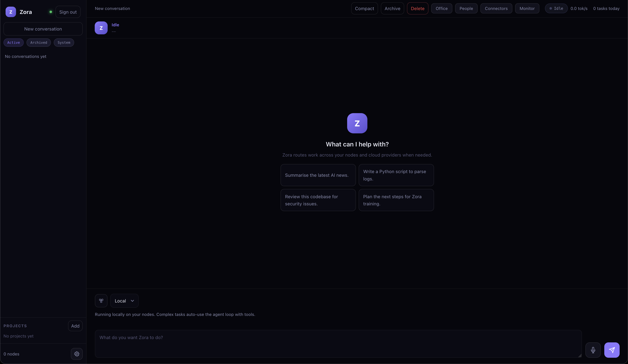Image resolution: width=628 pixels, height=364 pixels.
Task: Start a New conversation from the sidebar
Action: tap(43, 29)
